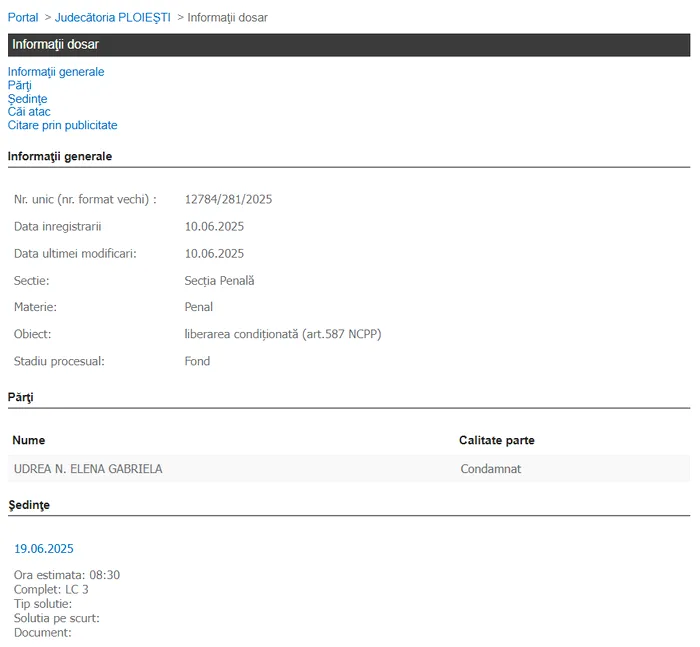The image size is (700, 647).
Task: Click the Informații generale section heading
Action: [60, 156]
